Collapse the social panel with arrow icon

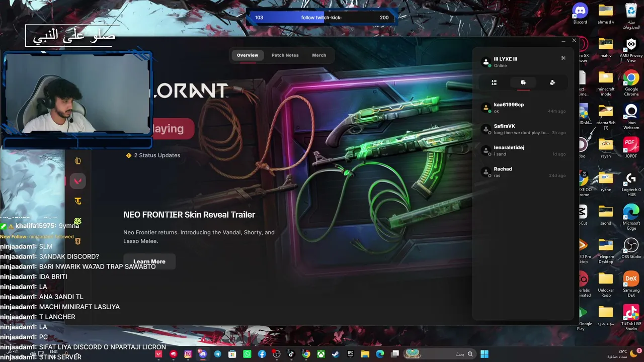563,58
